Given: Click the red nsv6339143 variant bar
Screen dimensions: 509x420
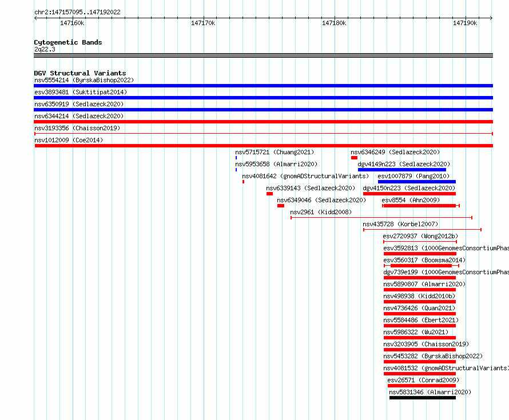Looking at the screenshot, I should pos(269,194).
